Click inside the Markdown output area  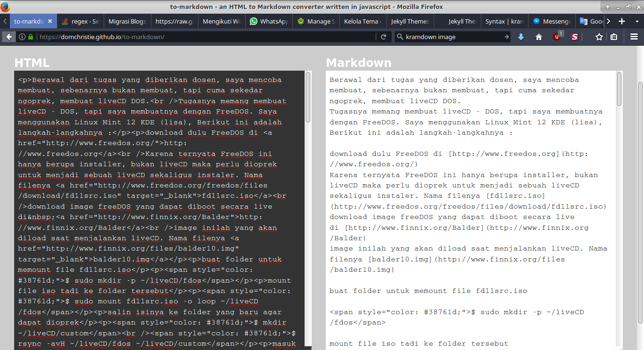click(471, 210)
